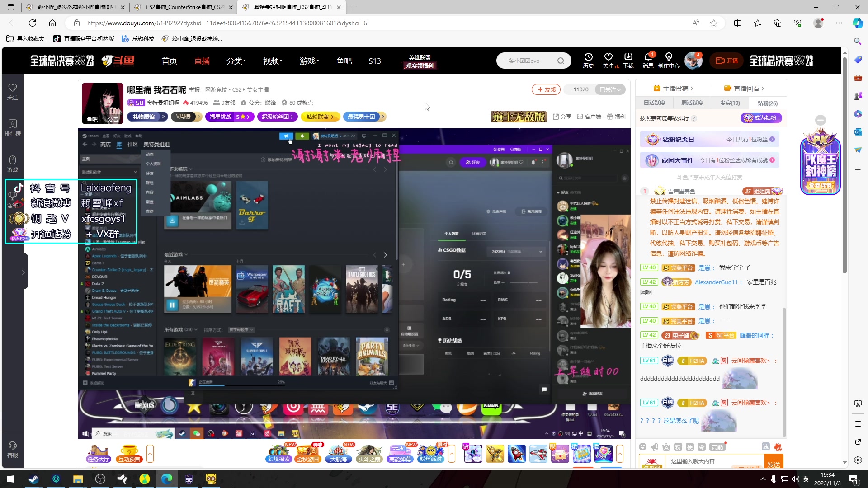Open 幻境探索 activity icon
The width and height of the screenshot is (868, 488).
(x=279, y=453)
